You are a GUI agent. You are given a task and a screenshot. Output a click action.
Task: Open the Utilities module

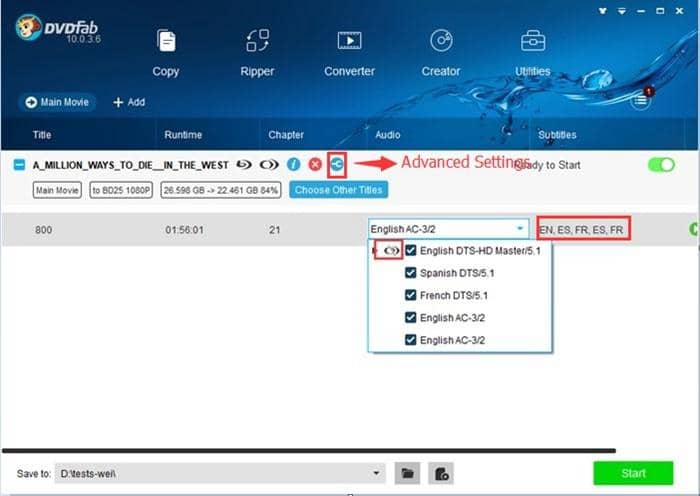(533, 53)
